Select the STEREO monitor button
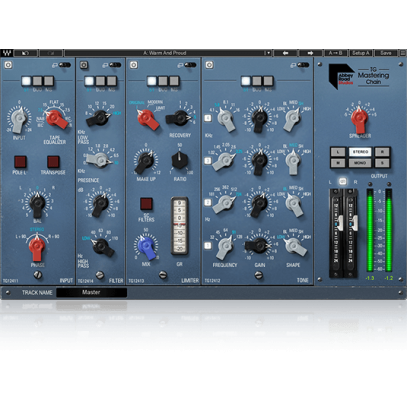This screenshot has width=407, height=408. coord(360,152)
